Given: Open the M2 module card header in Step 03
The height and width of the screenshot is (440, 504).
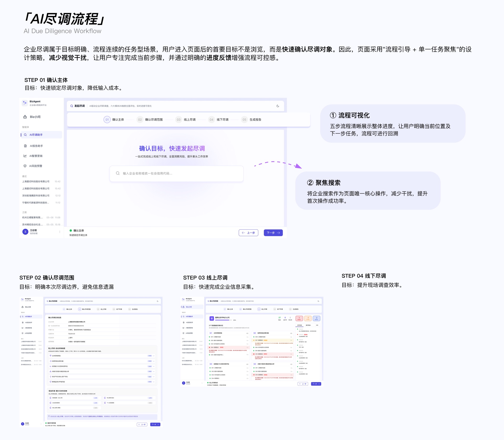Looking at the screenshot, I should pos(272,333).
